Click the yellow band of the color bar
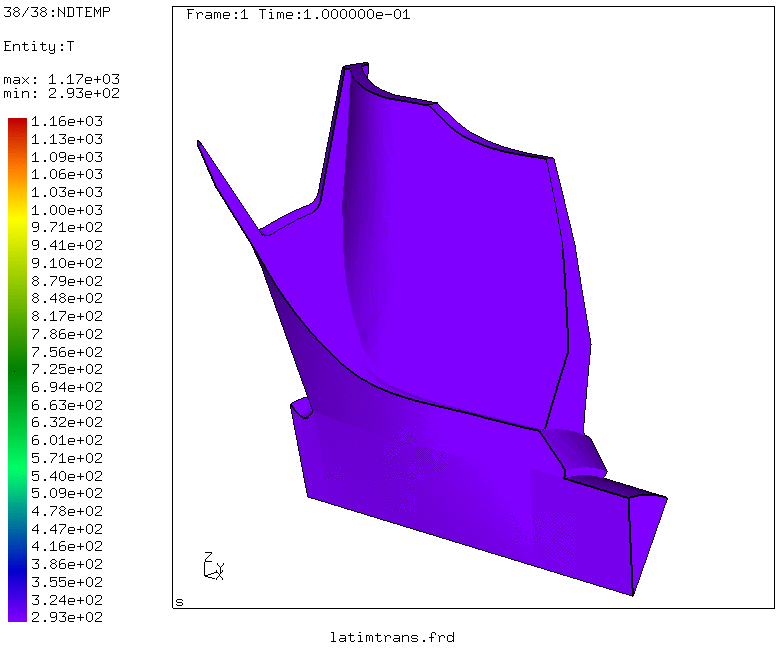The width and height of the screenshot is (784, 672). pyautogui.click(x=18, y=218)
